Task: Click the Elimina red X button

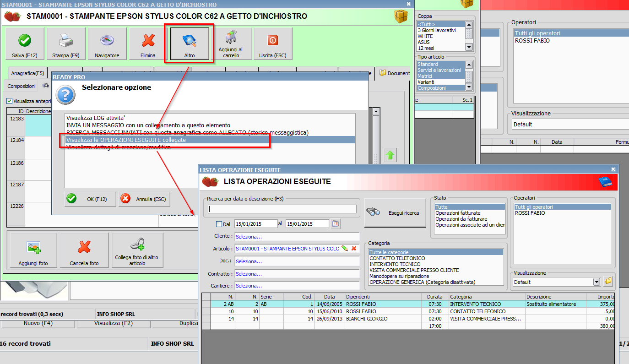Action: (148, 43)
